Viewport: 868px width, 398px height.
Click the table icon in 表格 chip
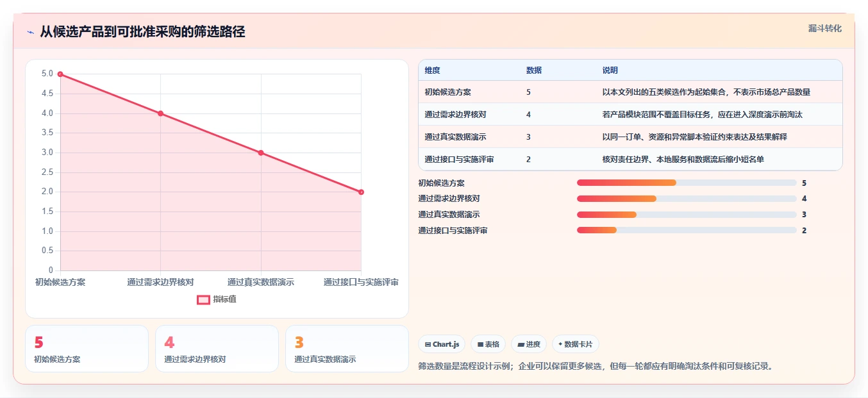(x=480, y=344)
